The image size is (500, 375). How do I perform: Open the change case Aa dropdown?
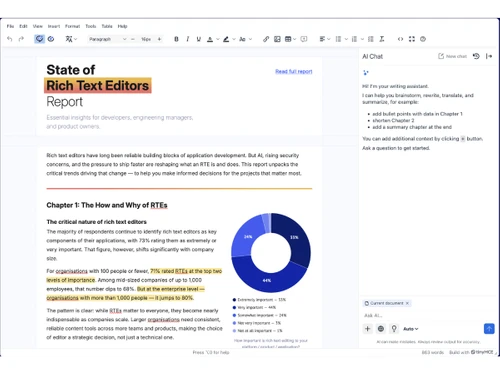[x=246, y=39]
